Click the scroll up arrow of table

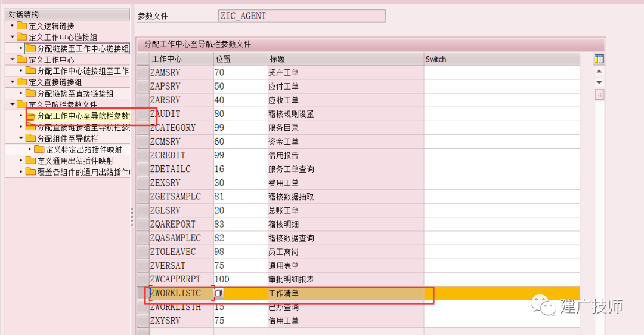click(x=599, y=72)
